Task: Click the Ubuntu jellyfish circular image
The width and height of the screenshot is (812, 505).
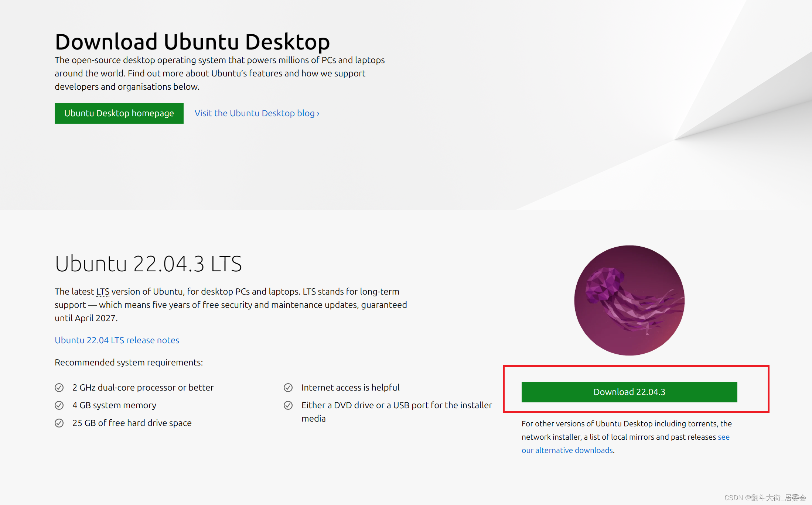Action: click(629, 300)
